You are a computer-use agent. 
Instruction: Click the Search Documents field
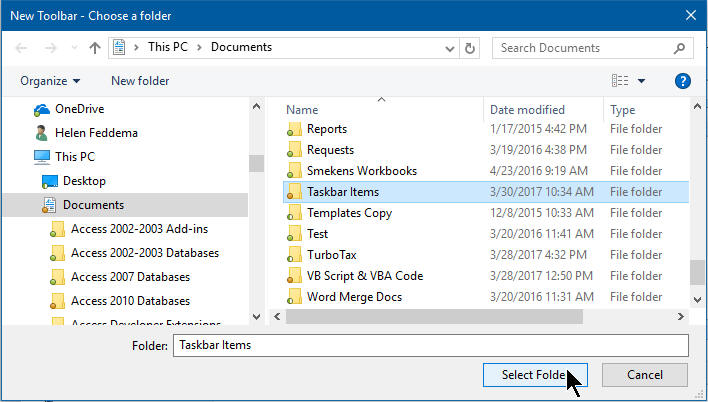click(592, 48)
